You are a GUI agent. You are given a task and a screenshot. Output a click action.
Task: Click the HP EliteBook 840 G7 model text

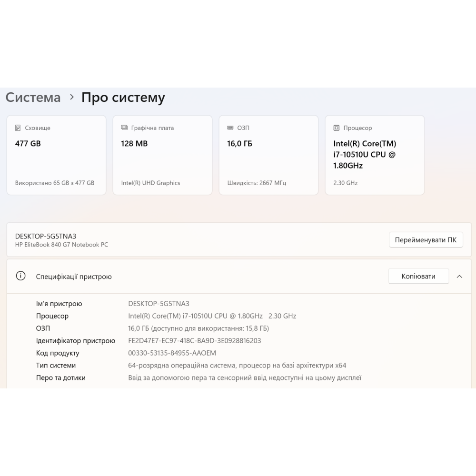[x=61, y=245]
